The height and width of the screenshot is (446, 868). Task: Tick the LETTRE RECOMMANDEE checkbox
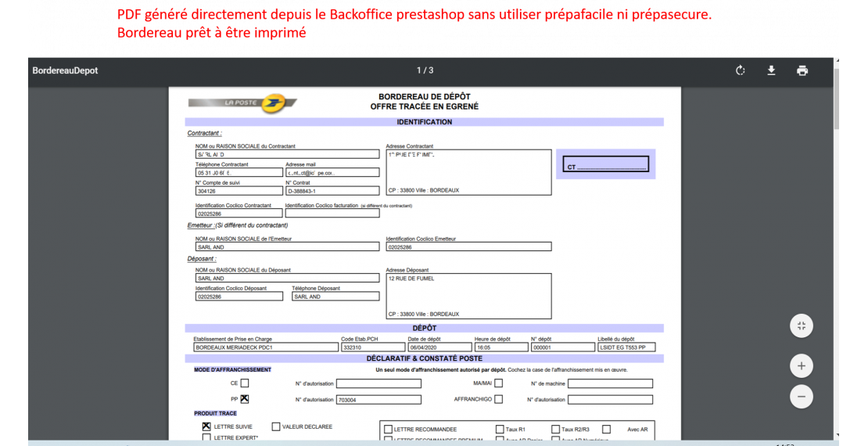tap(388, 430)
